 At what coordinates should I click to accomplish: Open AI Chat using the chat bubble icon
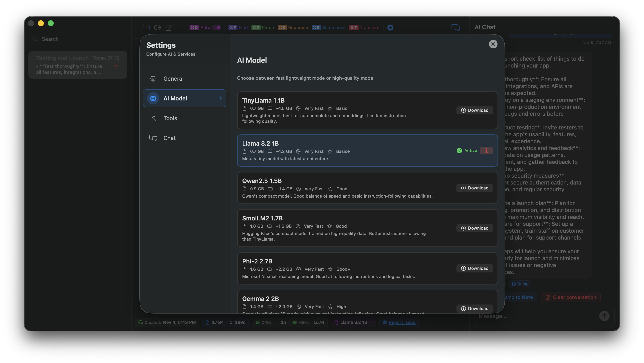click(x=456, y=28)
